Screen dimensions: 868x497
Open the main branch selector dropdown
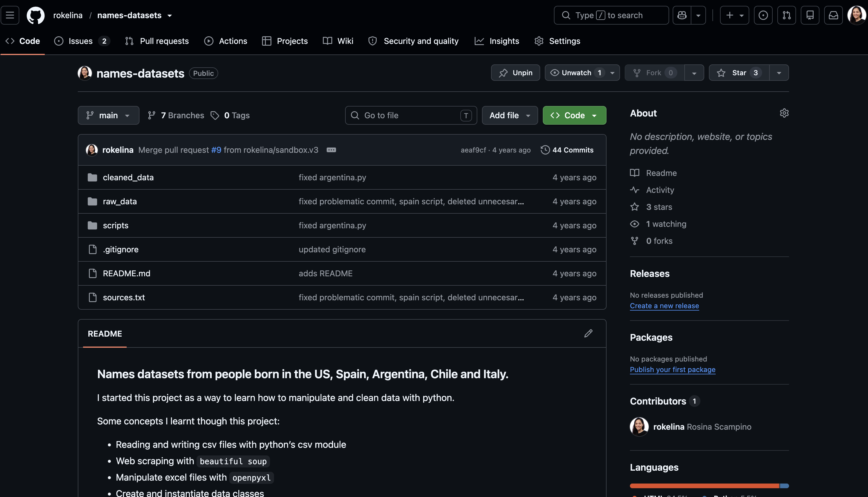[x=108, y=115]
